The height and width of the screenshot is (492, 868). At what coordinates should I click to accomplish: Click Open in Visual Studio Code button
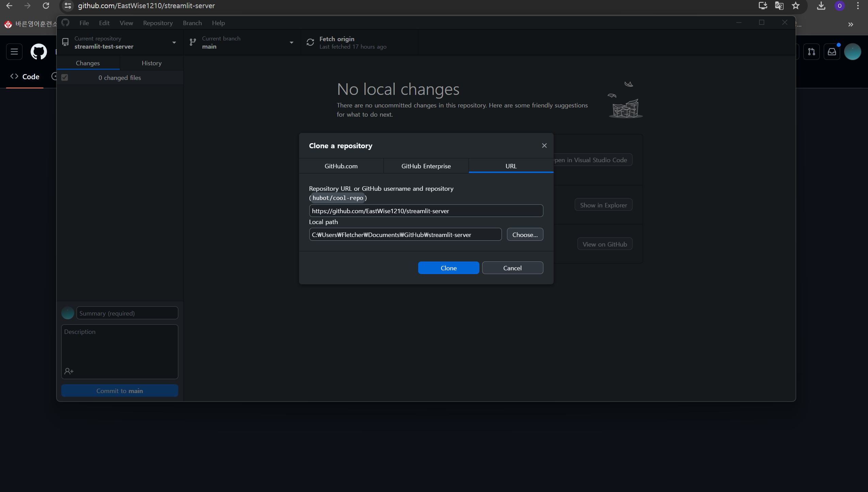click(593, 160)
